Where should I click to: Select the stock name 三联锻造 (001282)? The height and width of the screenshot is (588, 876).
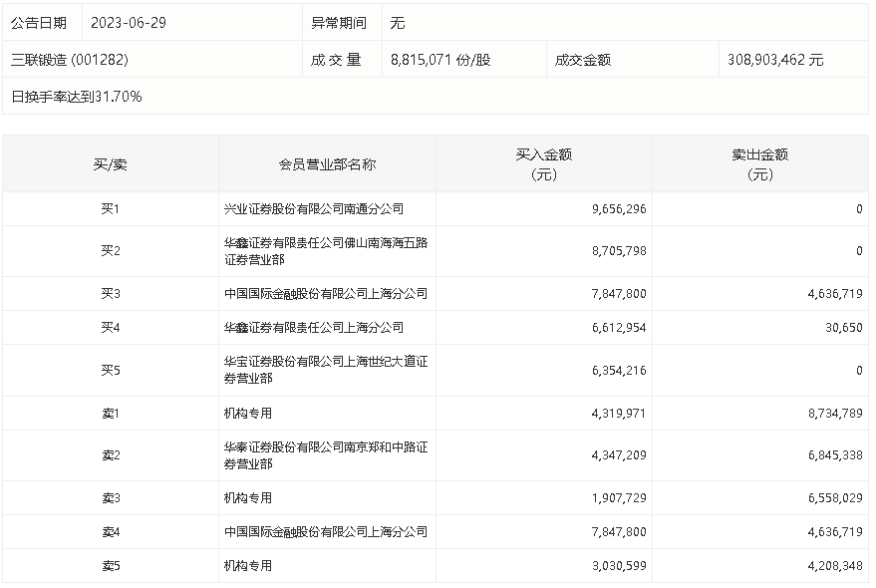(70, 60)
